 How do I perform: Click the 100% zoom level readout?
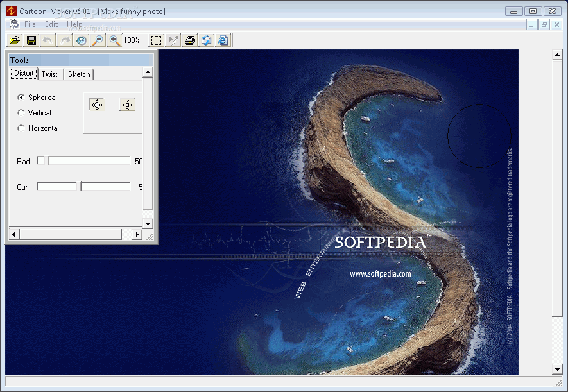132,40
